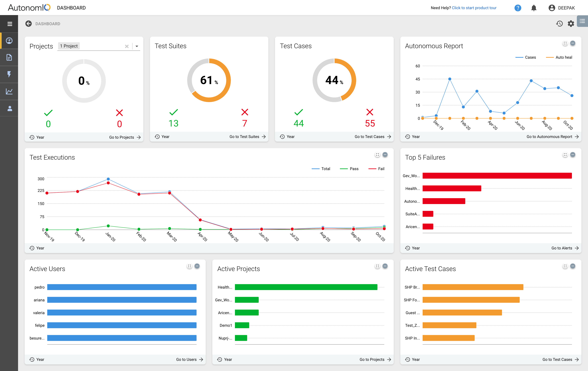Click passed test suites count 13
Screen dimensions: 588x371
coord(174,123)
